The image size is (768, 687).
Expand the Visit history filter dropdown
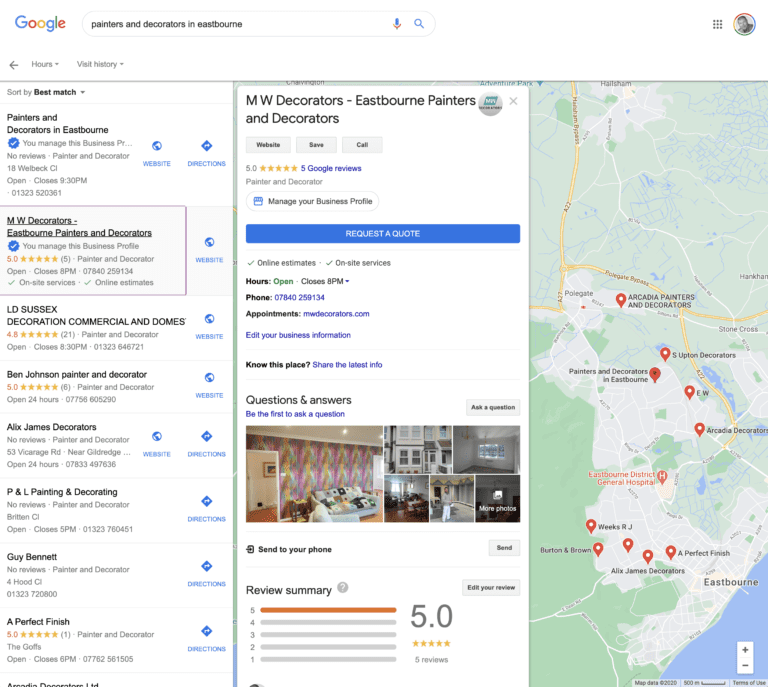(x=100, y=64)
